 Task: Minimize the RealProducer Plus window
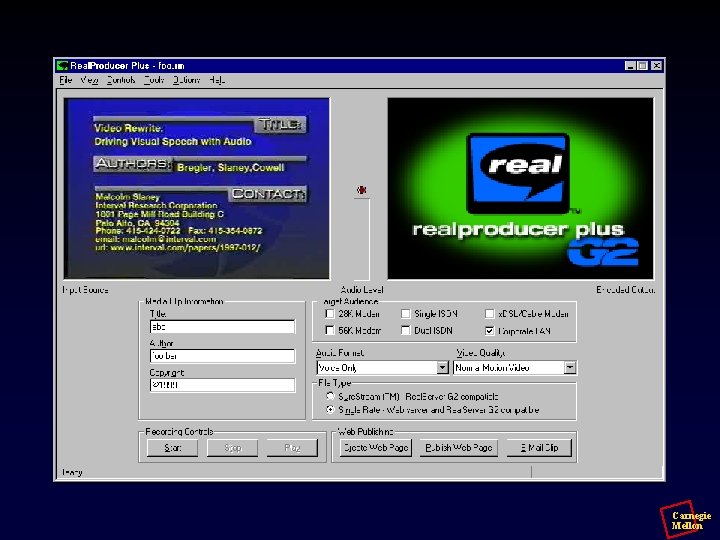[630, 66]
